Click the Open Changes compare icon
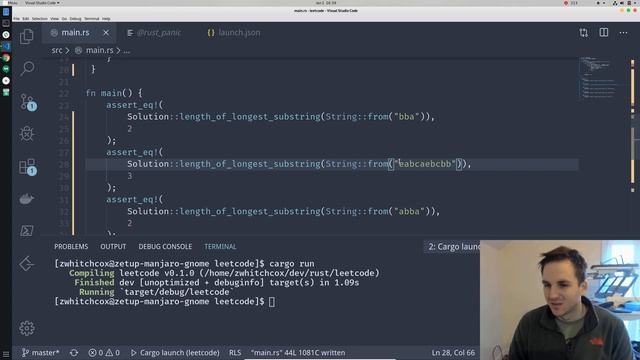Image resolution: width=640 pixels, height=360 pixels. (584, 33)
